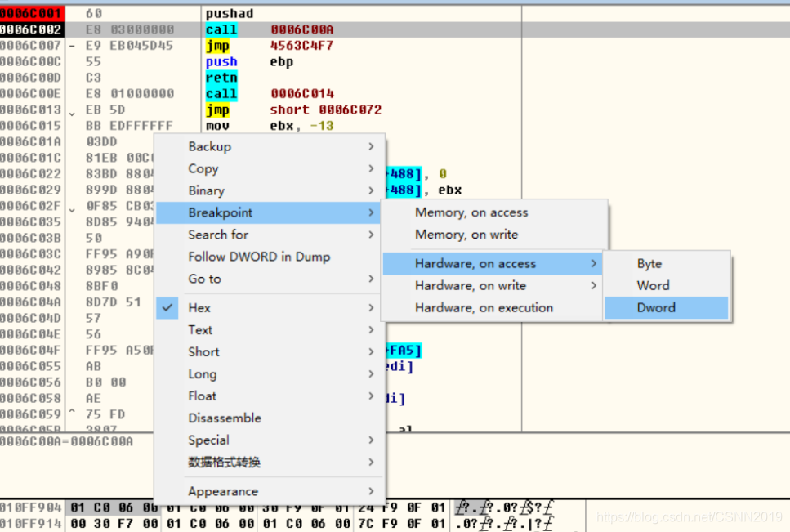Click hex bytes E8 03000000
The height and width of the screenshot is (532, 790).
130,29
